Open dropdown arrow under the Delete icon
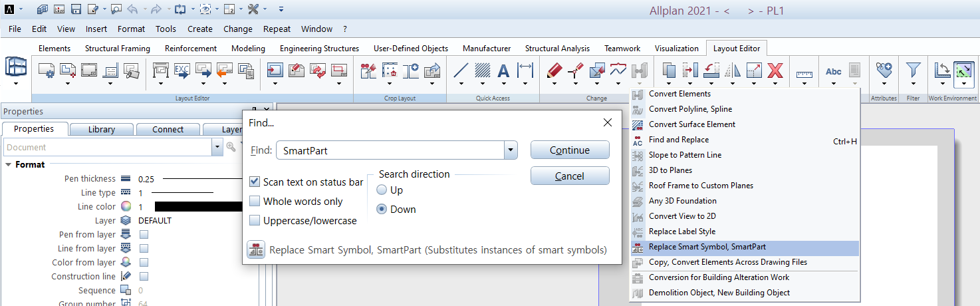 (x=775, y=84)
